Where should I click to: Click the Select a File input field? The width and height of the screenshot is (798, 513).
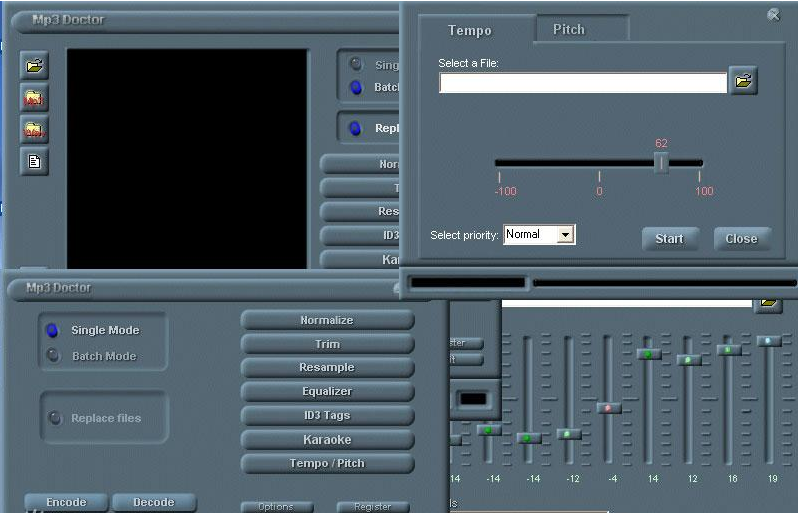[583, 83]
